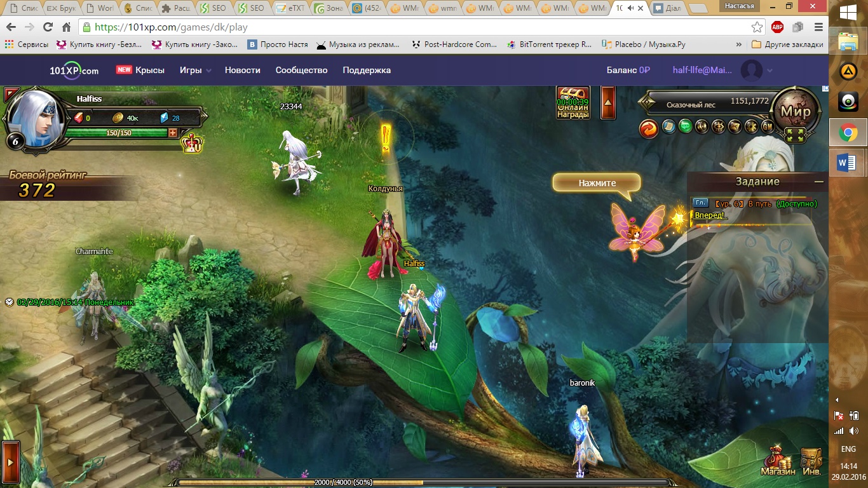Click the browser back arrow
The height and width of the screenshot is (488, 868).
click(11, 27)
